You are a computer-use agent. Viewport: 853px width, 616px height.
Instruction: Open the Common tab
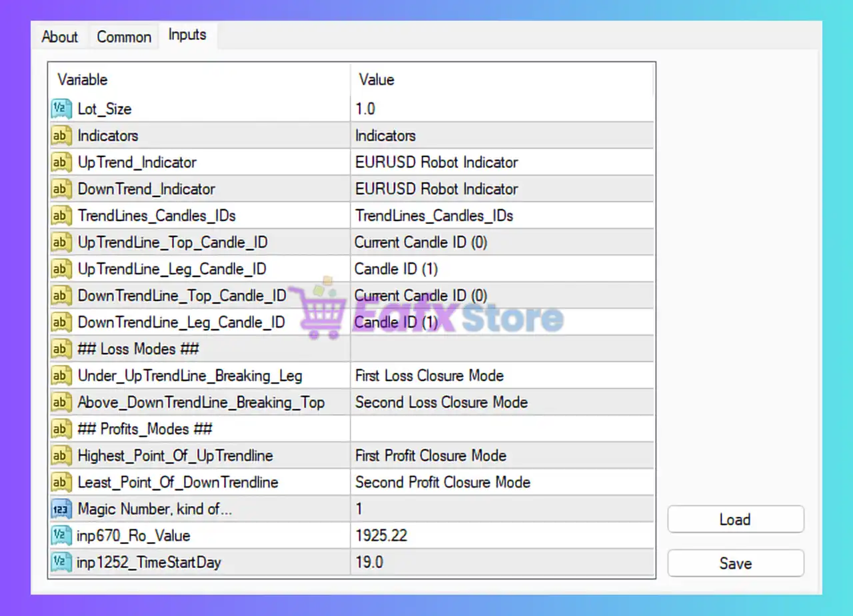coord(124,37)
